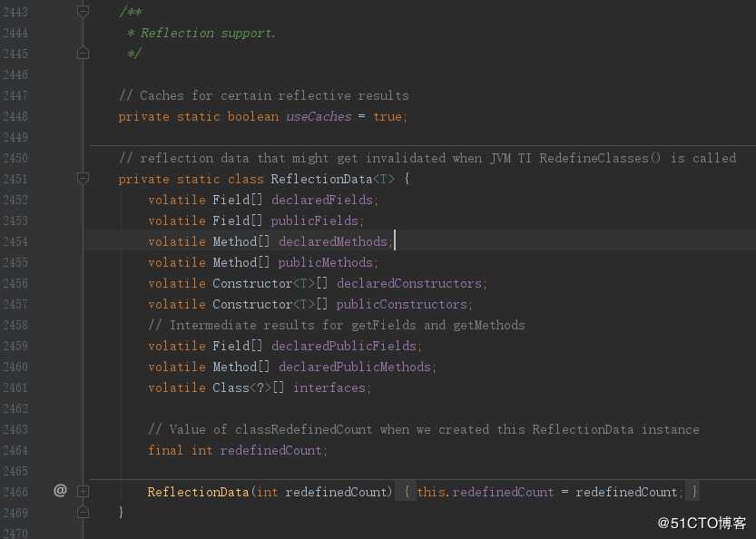
Task: Click the ReflectionData<T> class name declaration
Action: [x=333, y=179]
